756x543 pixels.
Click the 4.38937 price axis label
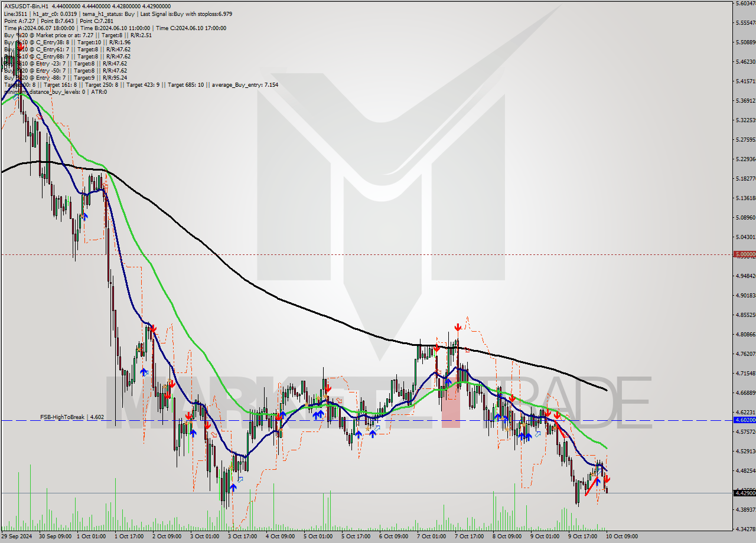coord(745,509)
